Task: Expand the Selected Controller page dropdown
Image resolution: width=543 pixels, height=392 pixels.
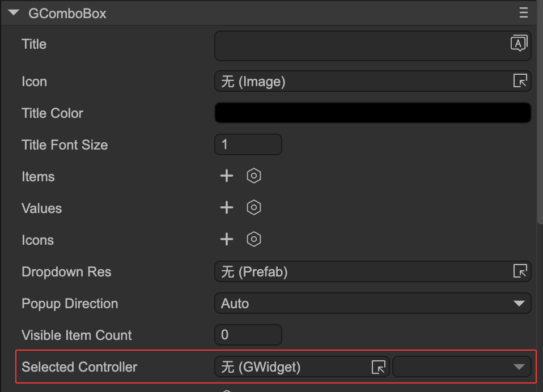Action: coord(461,367)
